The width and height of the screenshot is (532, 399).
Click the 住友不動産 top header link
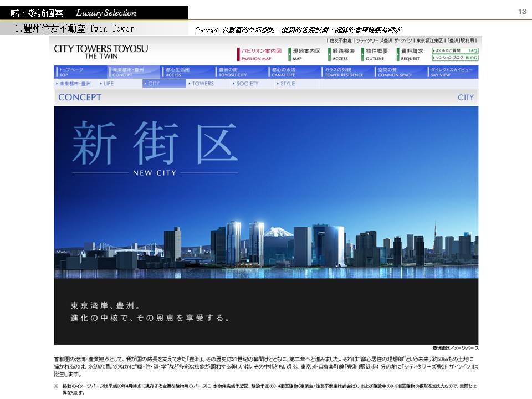[340, 40]
